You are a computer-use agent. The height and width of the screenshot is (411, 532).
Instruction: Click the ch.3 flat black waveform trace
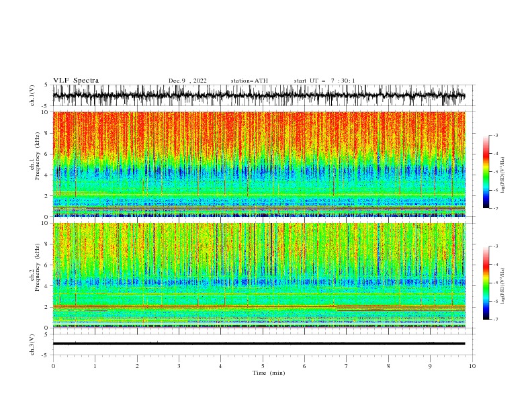259,344
